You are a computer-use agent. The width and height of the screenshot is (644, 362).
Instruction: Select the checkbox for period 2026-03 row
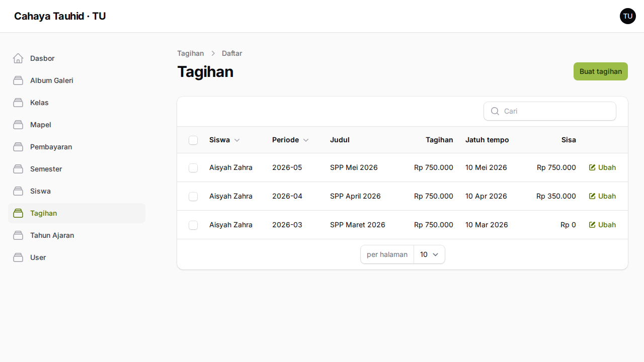pos(193,225)
